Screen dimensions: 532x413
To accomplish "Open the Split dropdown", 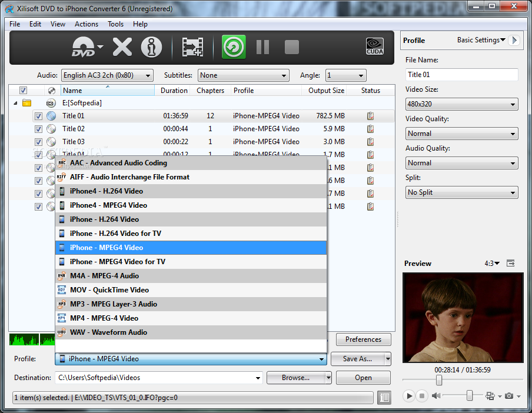I will pyautogui.click(x=461, y=192).
